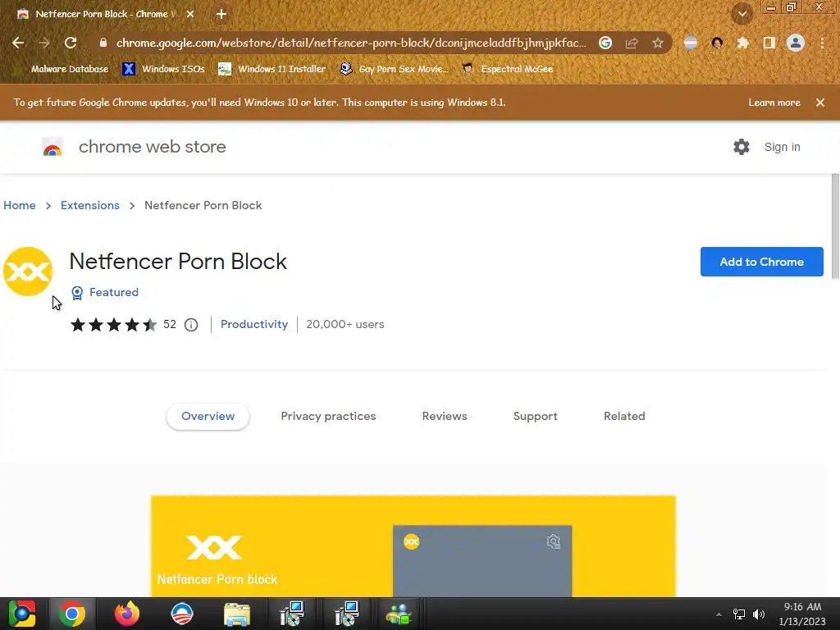Reload the page with the refresh icon
This screenshot has width=840, height=630.
point(71,43)
